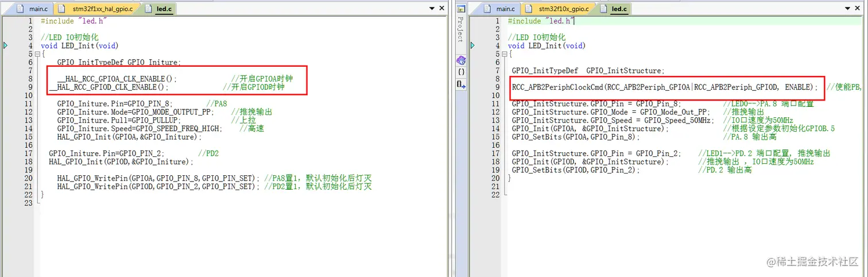The image size is (868, 277).
Task: Click void LED_Init(void) in left editor
Action: coord(80,45)
